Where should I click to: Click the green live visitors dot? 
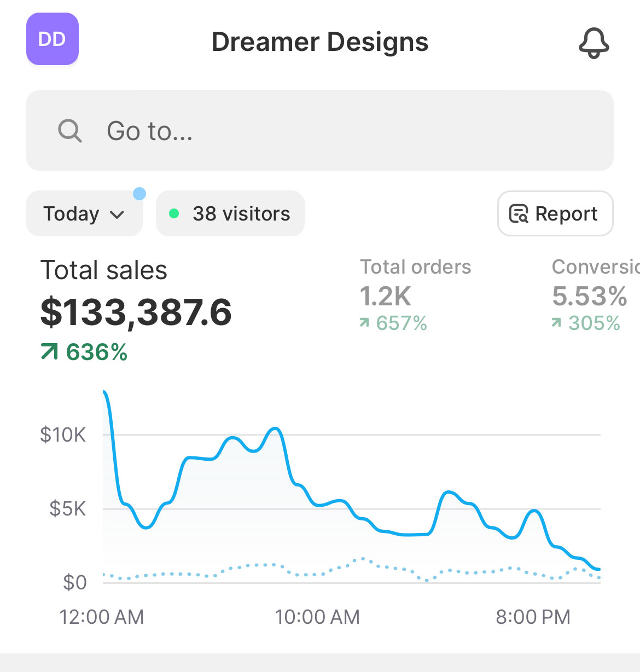(x=174, y=213)
